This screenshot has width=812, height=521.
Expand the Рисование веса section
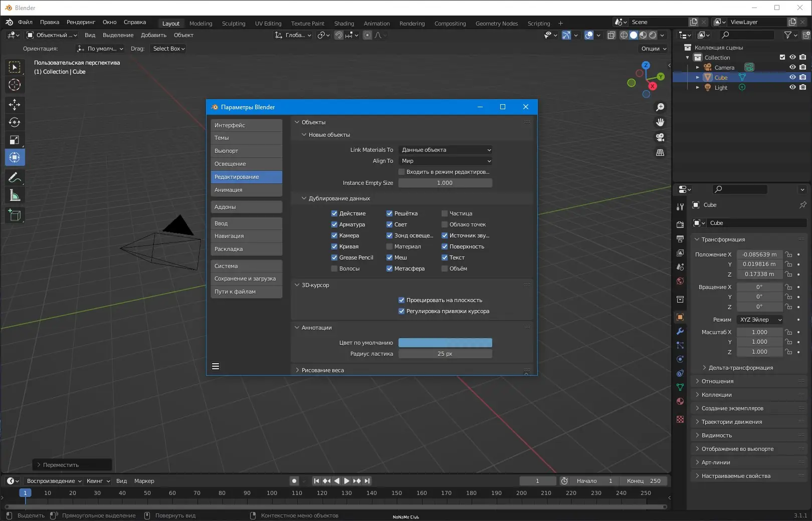322,370
